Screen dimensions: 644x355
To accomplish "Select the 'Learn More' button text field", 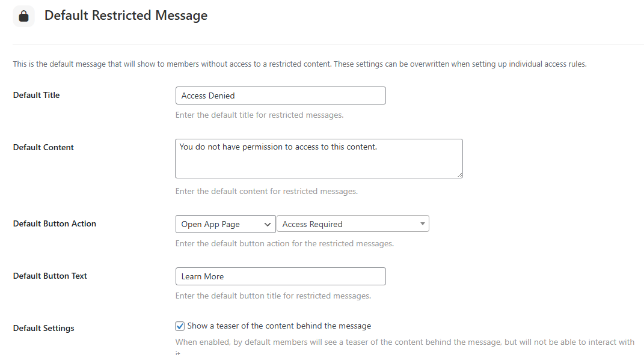I will point(280,276).
